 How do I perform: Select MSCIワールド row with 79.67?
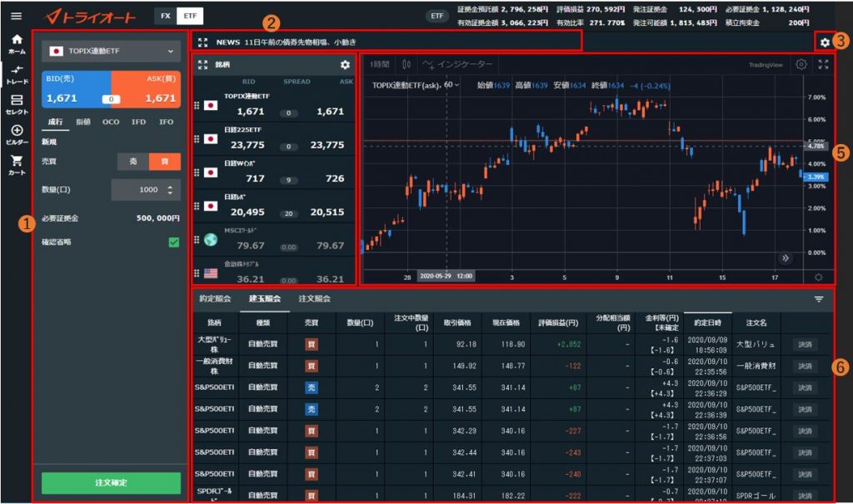click(274, 239)
